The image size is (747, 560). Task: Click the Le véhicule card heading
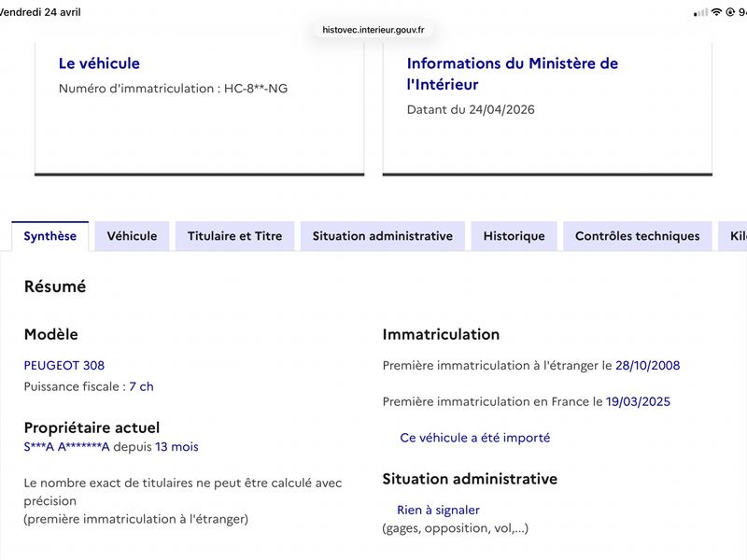[x=99, y=63]
